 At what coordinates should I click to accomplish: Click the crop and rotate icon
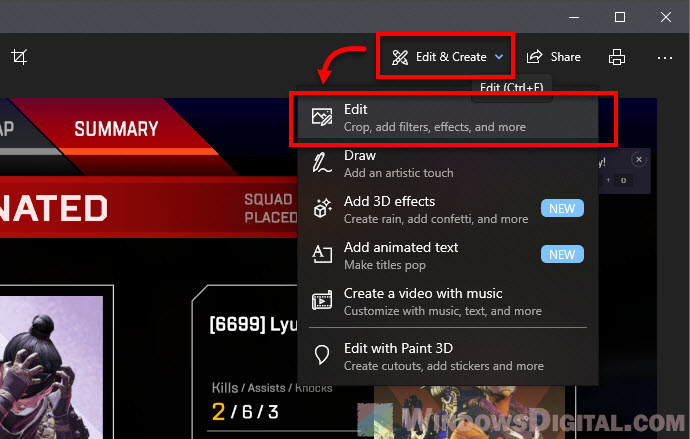[x=19, y=57]
